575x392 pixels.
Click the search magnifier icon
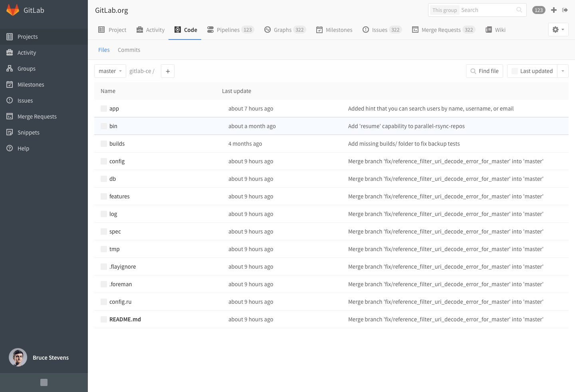point(519,10)
